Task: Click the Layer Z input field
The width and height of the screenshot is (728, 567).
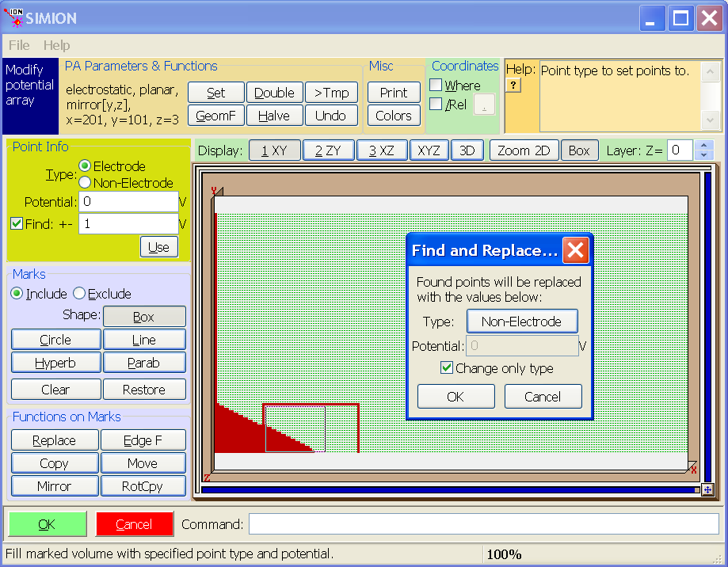Action: pyautogui.click(x=680, y=150)
